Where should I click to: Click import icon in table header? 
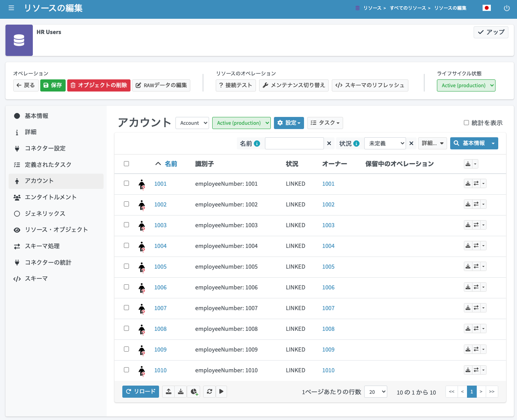pyautogui.click(x=468, y=164)
